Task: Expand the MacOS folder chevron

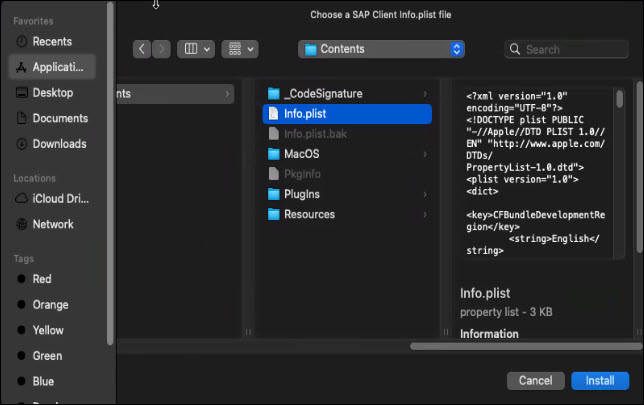Action: click(425, 154)
